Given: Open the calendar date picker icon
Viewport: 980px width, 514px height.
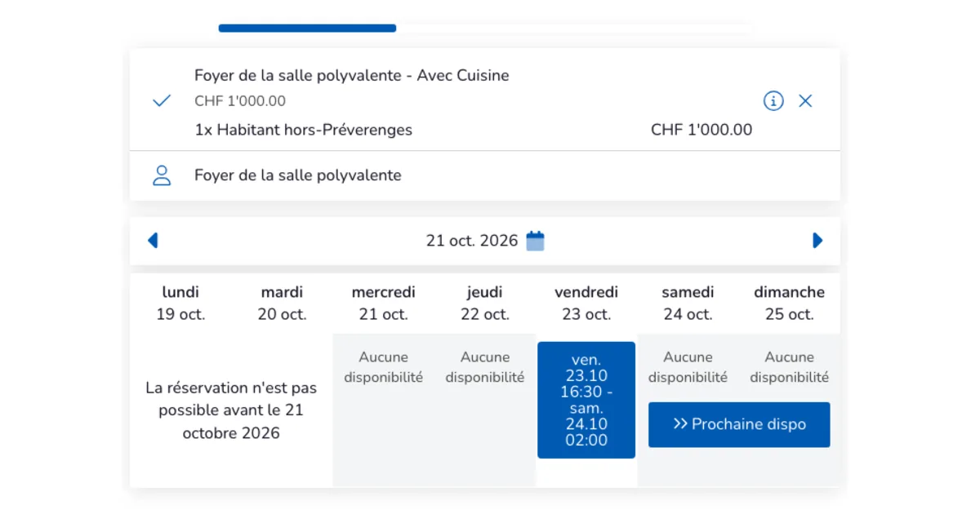Looking at the screenshot, I should (535, 241).
